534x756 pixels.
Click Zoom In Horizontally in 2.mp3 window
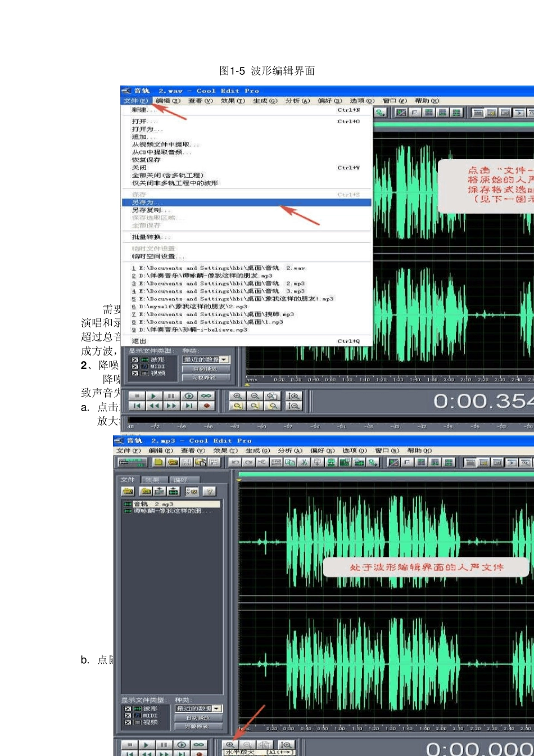230,744
